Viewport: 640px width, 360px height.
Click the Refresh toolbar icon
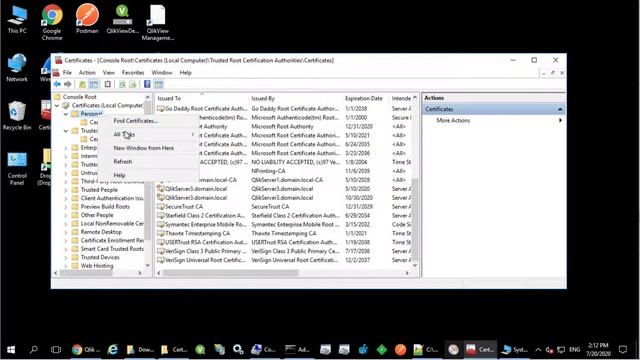tap(122, 84)
